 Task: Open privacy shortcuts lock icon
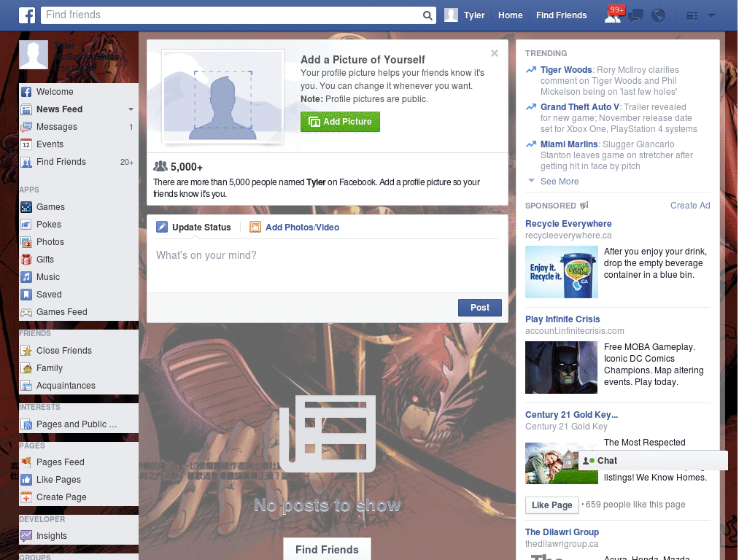[x=692, y=16]
